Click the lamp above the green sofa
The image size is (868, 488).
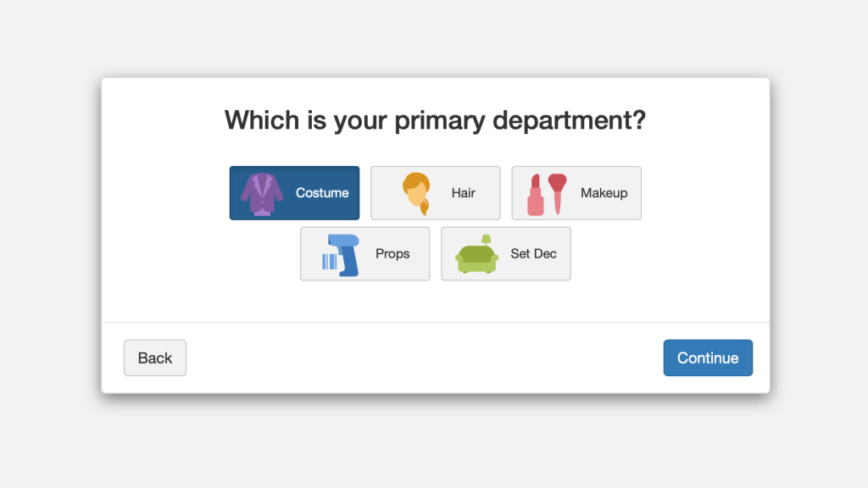pos(486,240)
